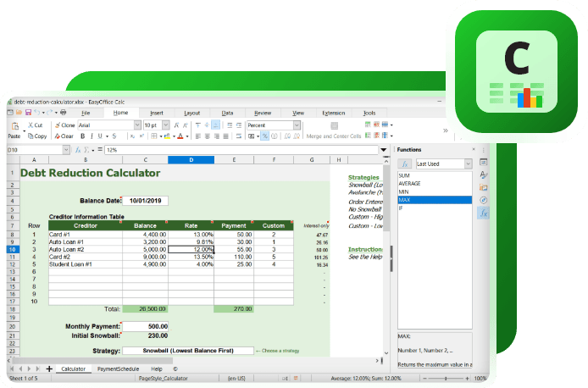Switch to the PaymentSchedule sheet tab

coord(118,369)
